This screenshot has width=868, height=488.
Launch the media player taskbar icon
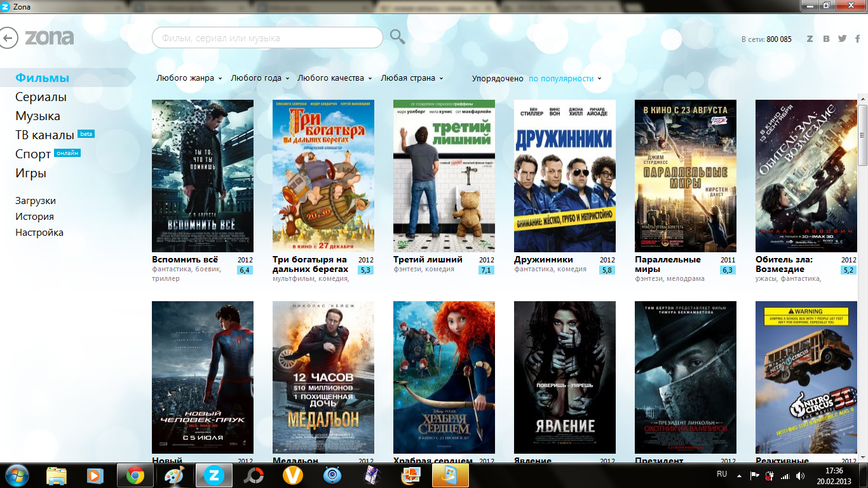tap(95, 475)
